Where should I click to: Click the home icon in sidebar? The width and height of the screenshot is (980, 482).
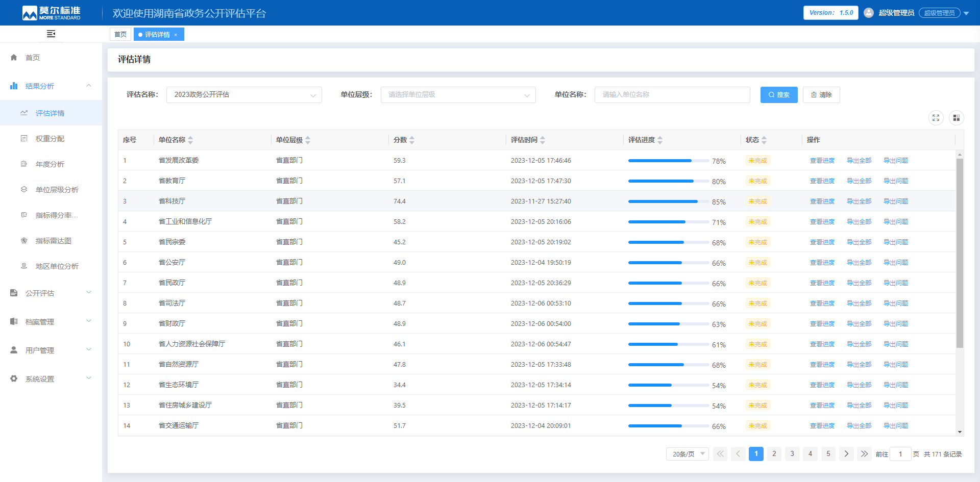coord(14,58)
